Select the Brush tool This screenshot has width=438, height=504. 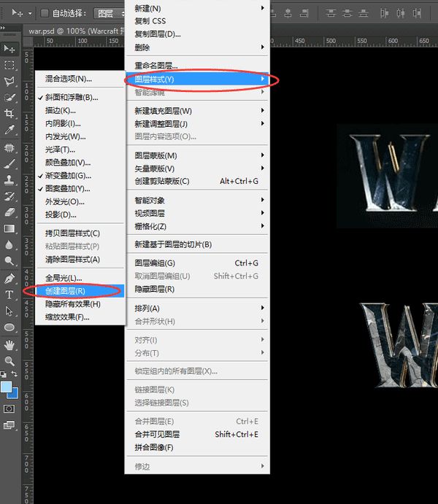[x=9, y=164]
